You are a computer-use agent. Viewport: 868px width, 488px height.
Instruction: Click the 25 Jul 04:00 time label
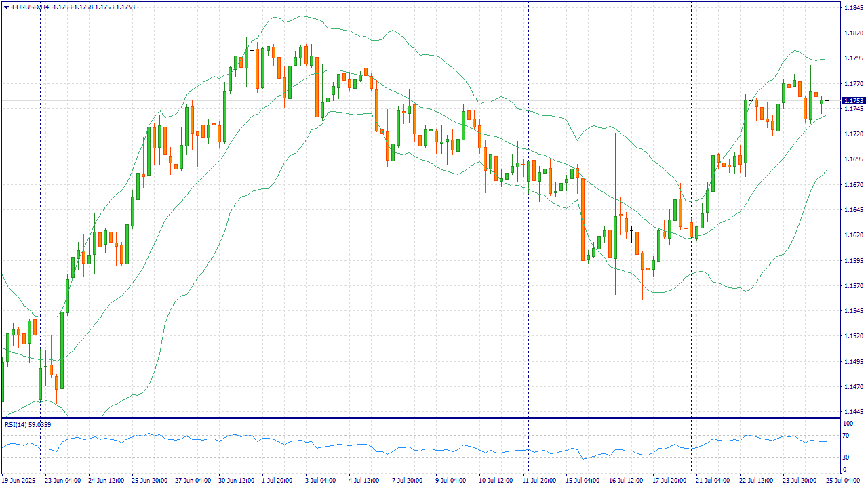point(844,480)
